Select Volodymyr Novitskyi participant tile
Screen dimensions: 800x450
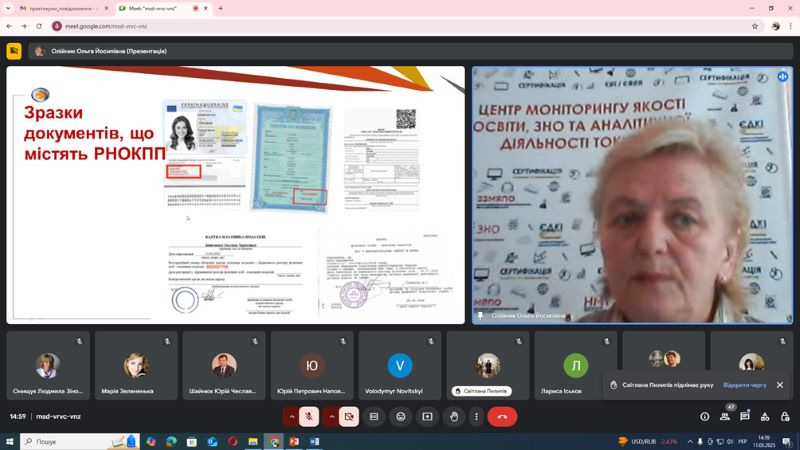tap(399, 365)
